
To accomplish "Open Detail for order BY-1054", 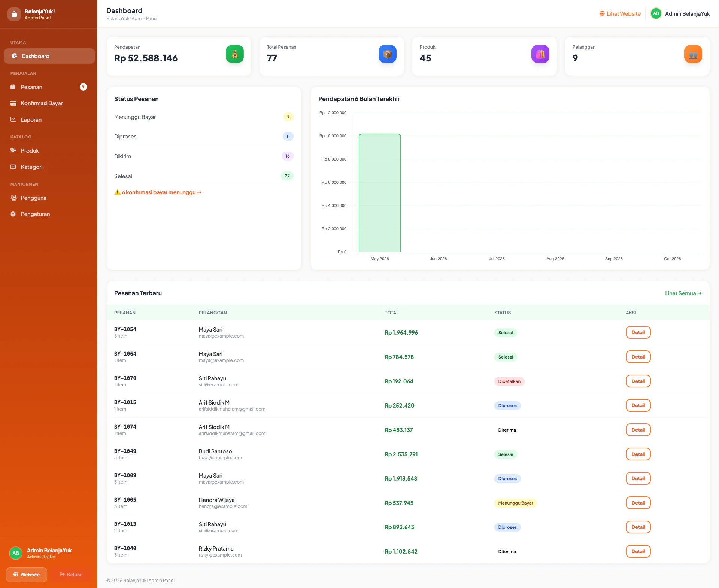I will coord(638,332).
